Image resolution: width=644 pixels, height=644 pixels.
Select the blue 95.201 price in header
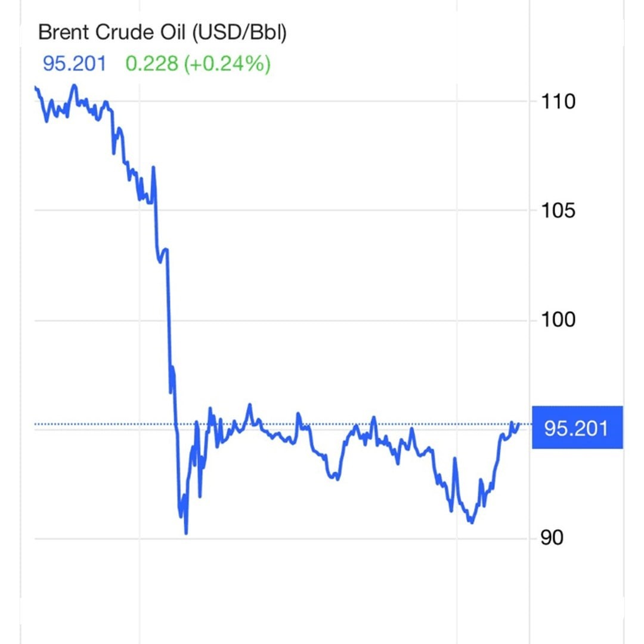point(74,63)
